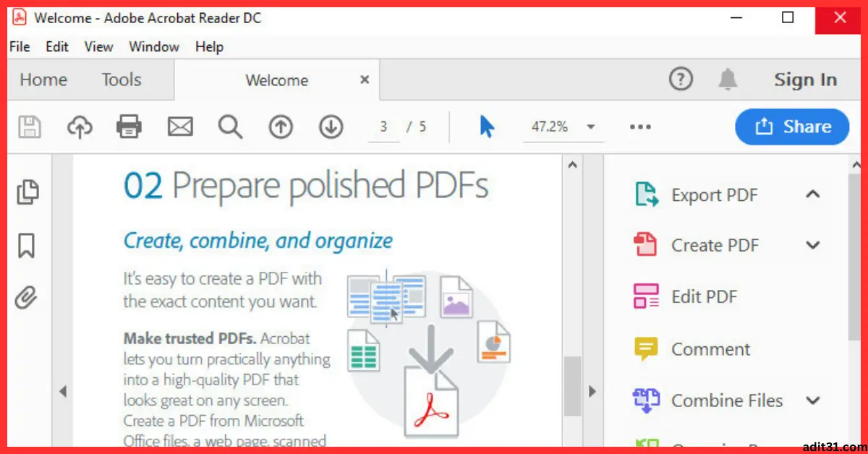The height and width of the screenshot is (454, 868).
Task: Click the 47.2% zoom value field
Action: coord(550,127)
